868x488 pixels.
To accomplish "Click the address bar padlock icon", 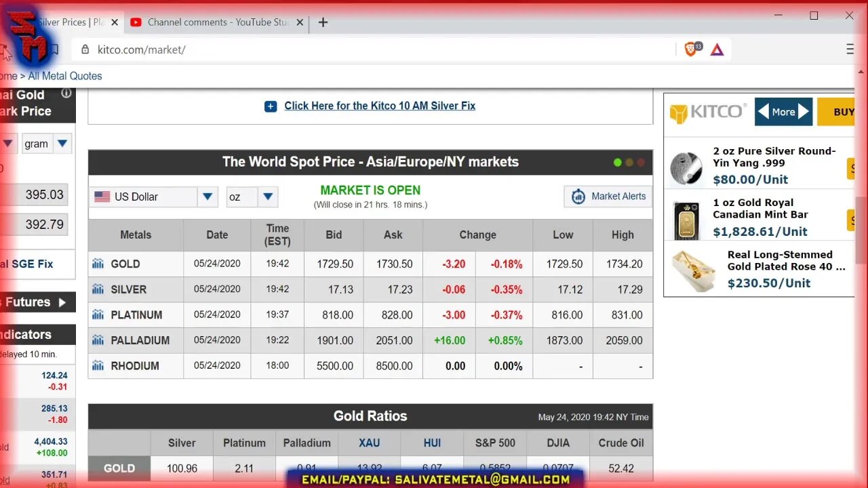I will (85, 49).
